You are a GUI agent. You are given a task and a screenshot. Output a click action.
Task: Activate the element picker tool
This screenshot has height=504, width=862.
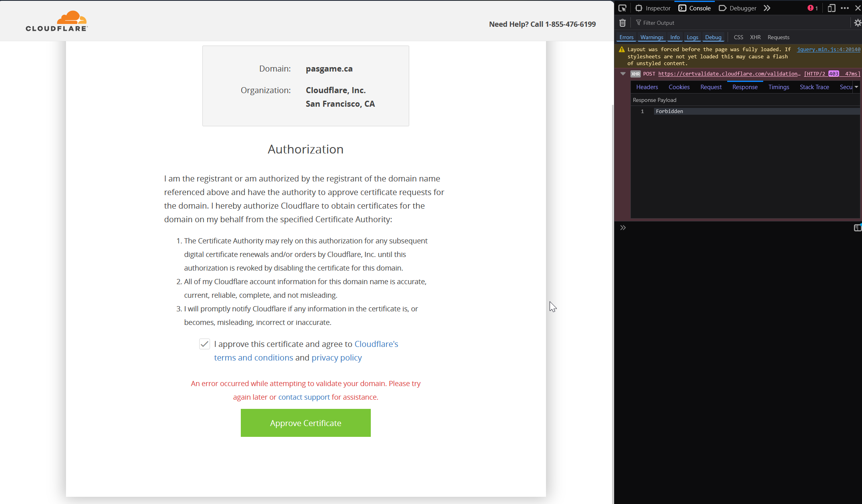[x=622, y=8]
